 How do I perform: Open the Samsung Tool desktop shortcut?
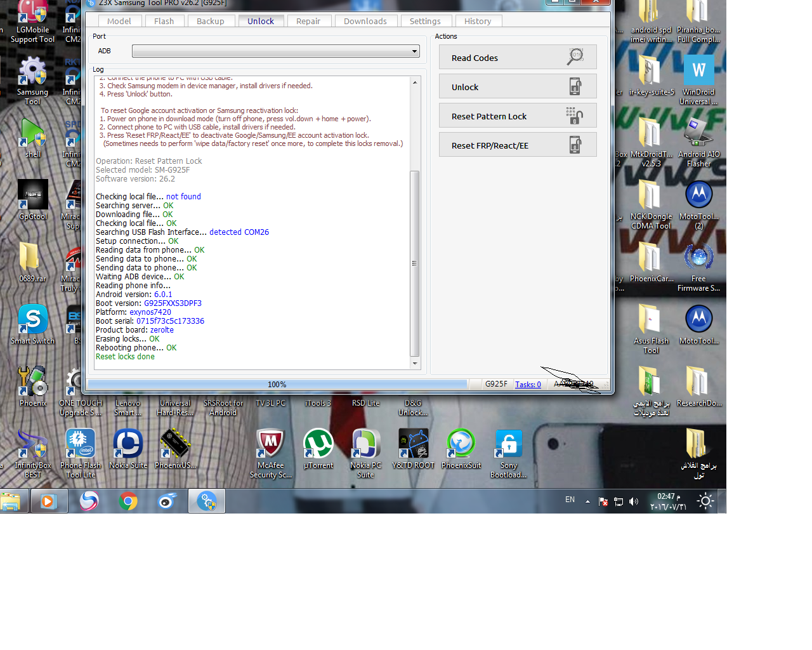pyautogui.click(x=33, y=81)
